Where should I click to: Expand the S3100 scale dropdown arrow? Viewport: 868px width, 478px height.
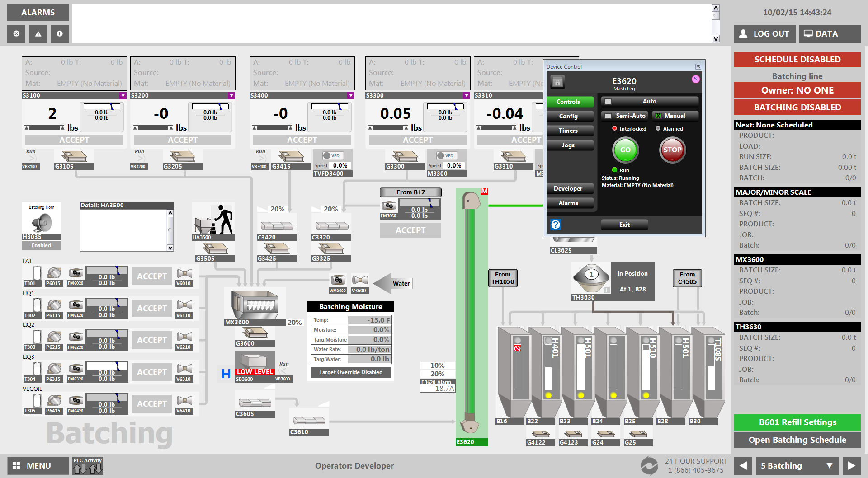[123, 96]
